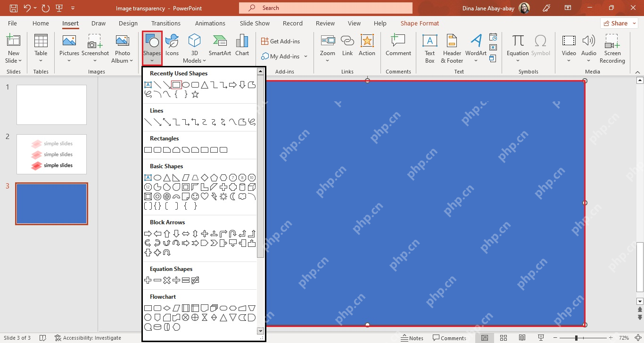Pick the 5-point star in Recently Used Shapes
This screenshot has width=644, height=343.
195,94
